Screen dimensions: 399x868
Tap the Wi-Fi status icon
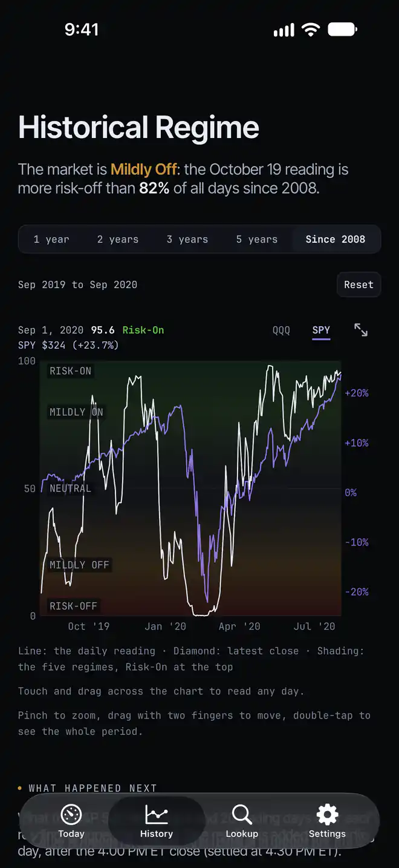tap(311, 30)
